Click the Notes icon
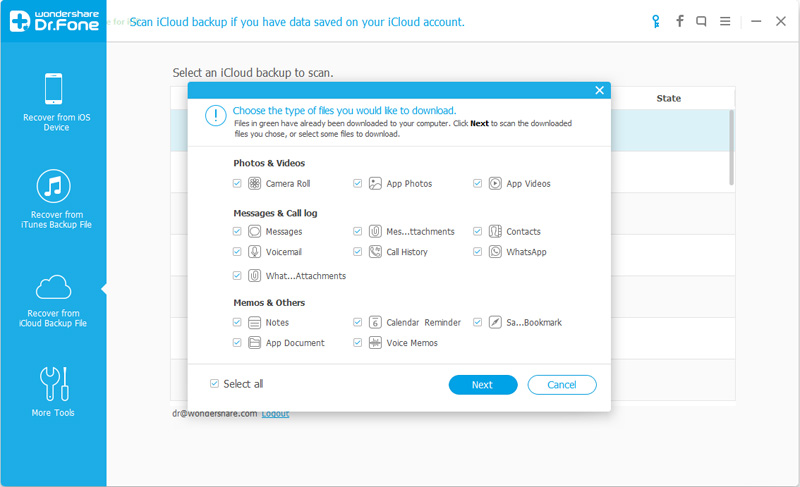The width and height of the screenshot is (800, 487). click(x=254, y=322)
